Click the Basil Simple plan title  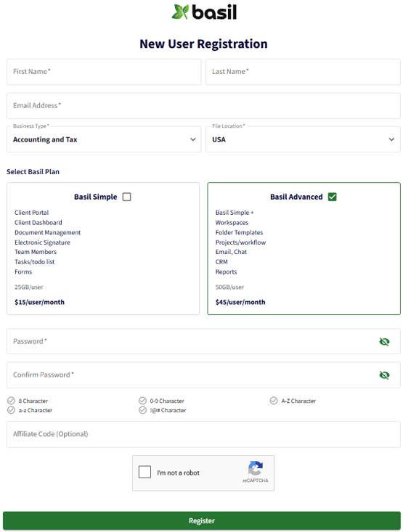click(x=96, y=197)
